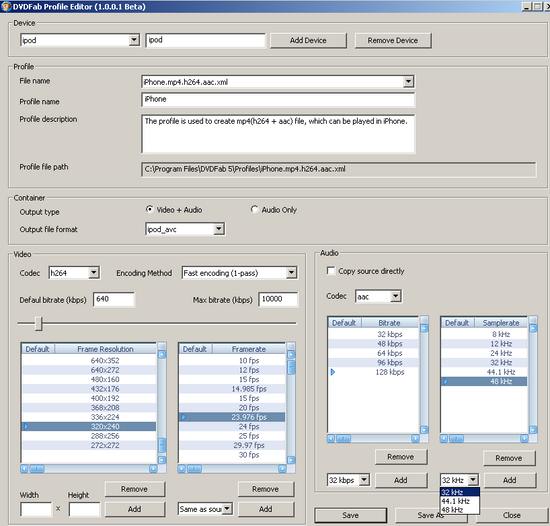Select 25 fps in Framerate list
The image size is (550, 526).
pos(232,436)
